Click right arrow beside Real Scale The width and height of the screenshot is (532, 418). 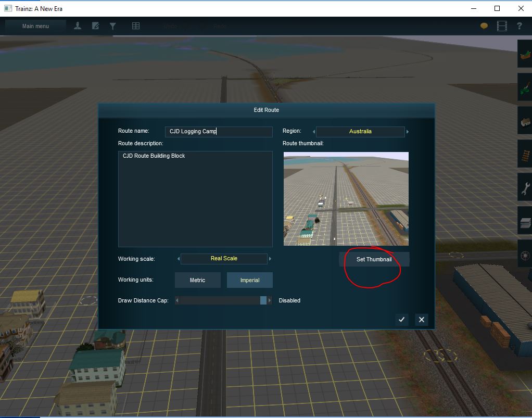270,259
